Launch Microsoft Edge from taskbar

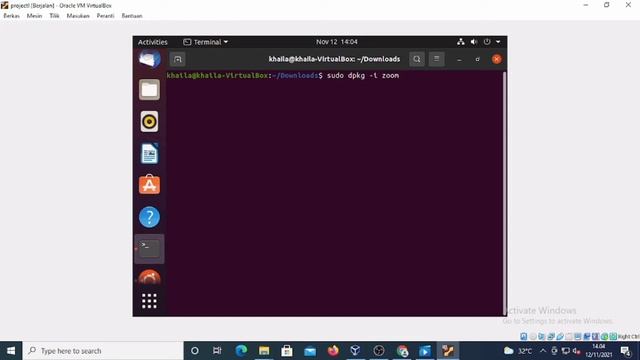click(241, 351)
